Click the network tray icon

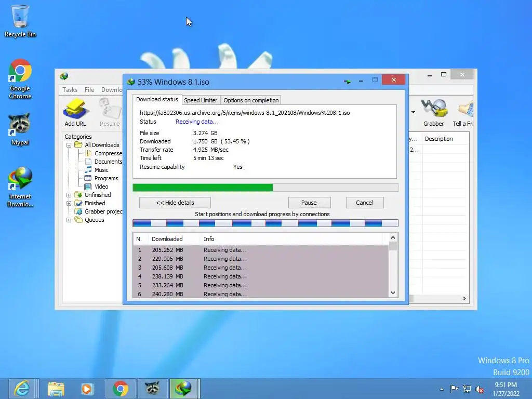467,389
